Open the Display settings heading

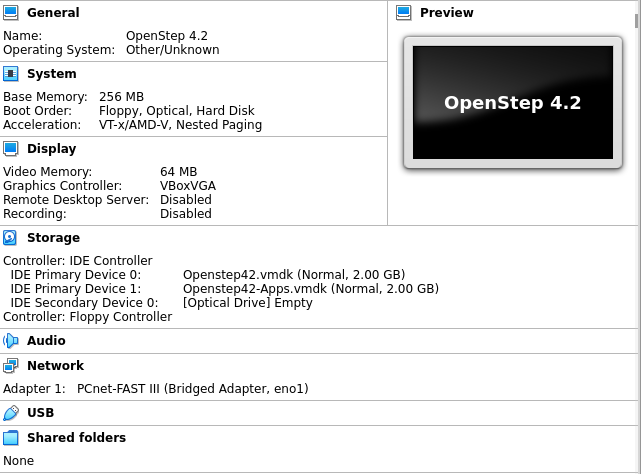(51, 149)
